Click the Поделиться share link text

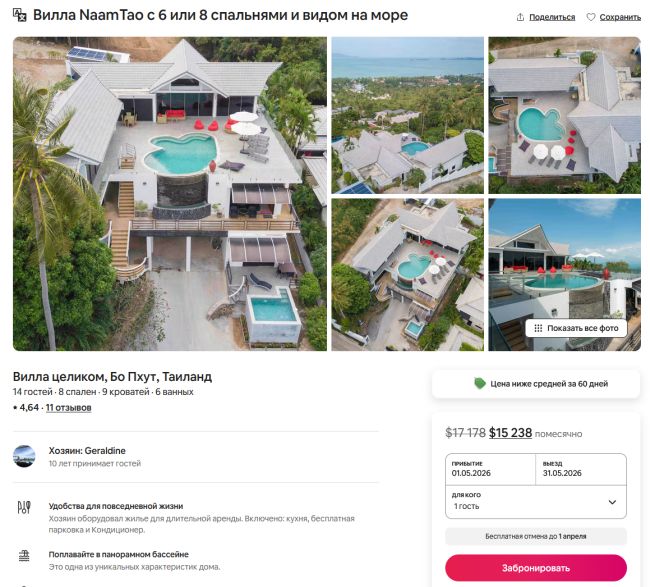point(551,17)
